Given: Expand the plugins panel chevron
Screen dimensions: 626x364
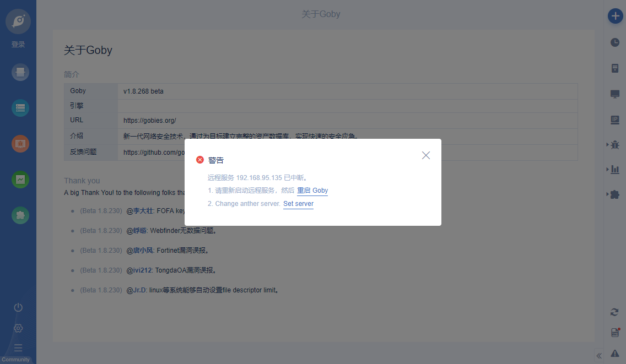Looking at the screenshot, I should click(608, 194).
